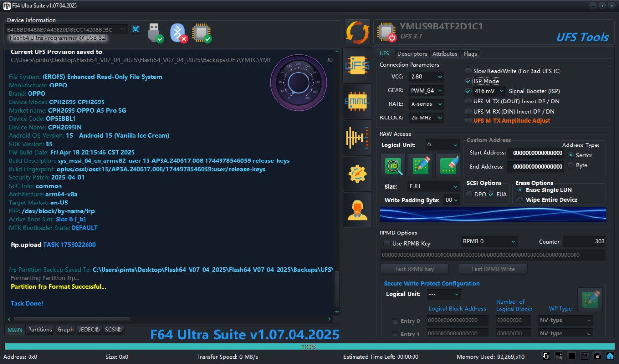Open the RATE A-series dropdown
The width and height of the screenshot is (619, 364).
pyautogui.click(x=426, y=104)
